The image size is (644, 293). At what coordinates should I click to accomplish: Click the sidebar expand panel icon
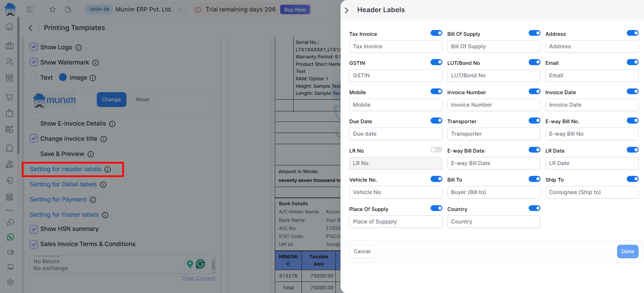[x=30, y=9]
